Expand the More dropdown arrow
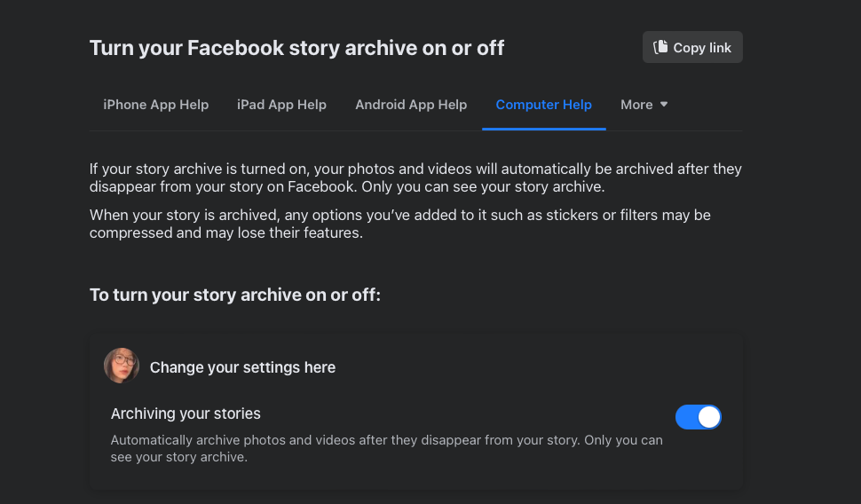Viewport: 861px width, 504px height. pyautogui.click(x=664, y=105)
